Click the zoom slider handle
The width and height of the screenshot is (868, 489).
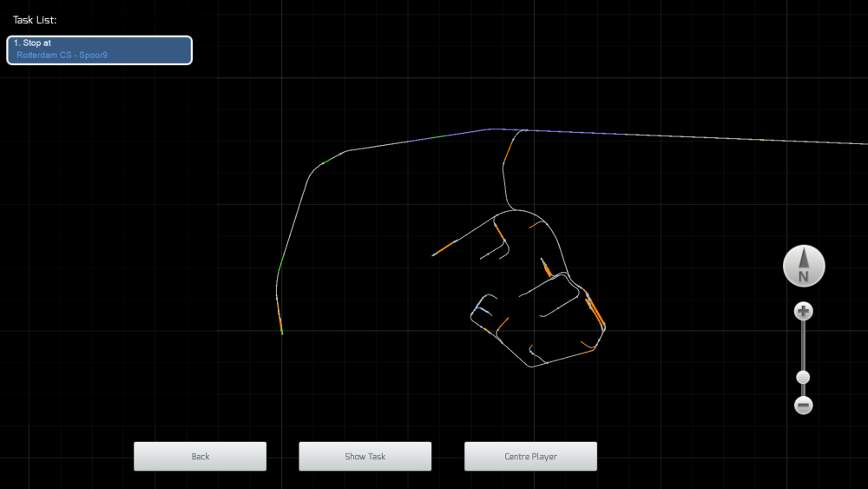803,377
